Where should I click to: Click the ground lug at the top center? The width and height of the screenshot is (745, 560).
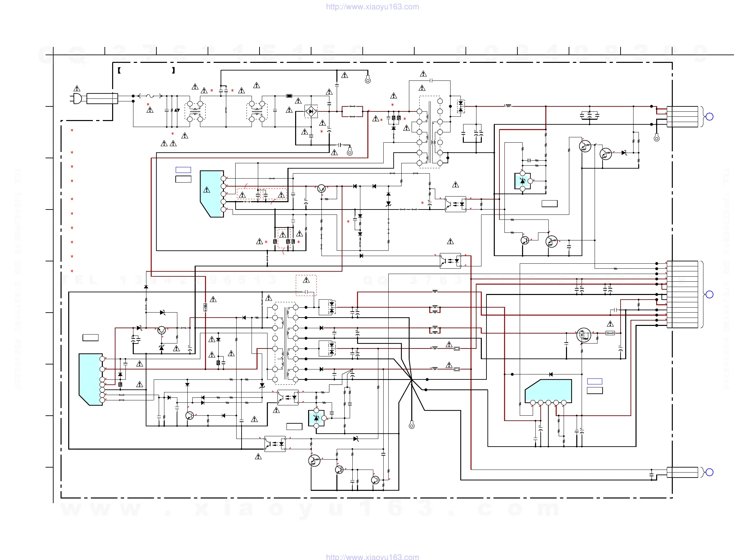(x=368, y=80)
